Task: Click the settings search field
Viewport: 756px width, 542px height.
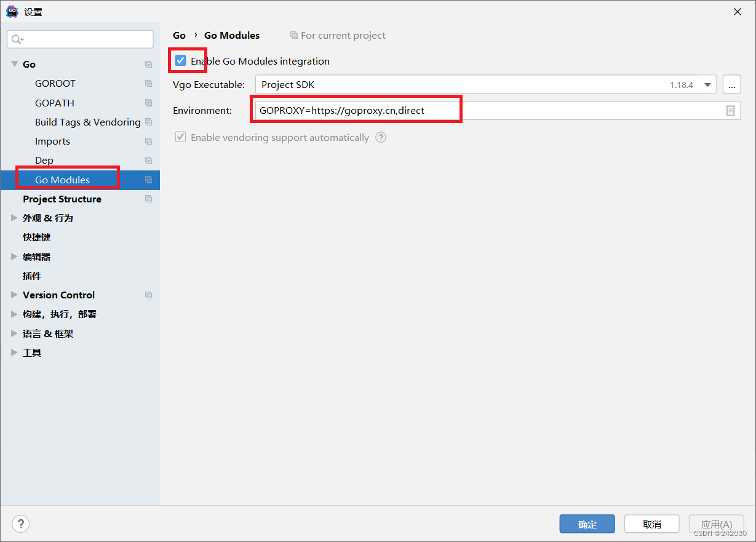Action: point(80,39)
